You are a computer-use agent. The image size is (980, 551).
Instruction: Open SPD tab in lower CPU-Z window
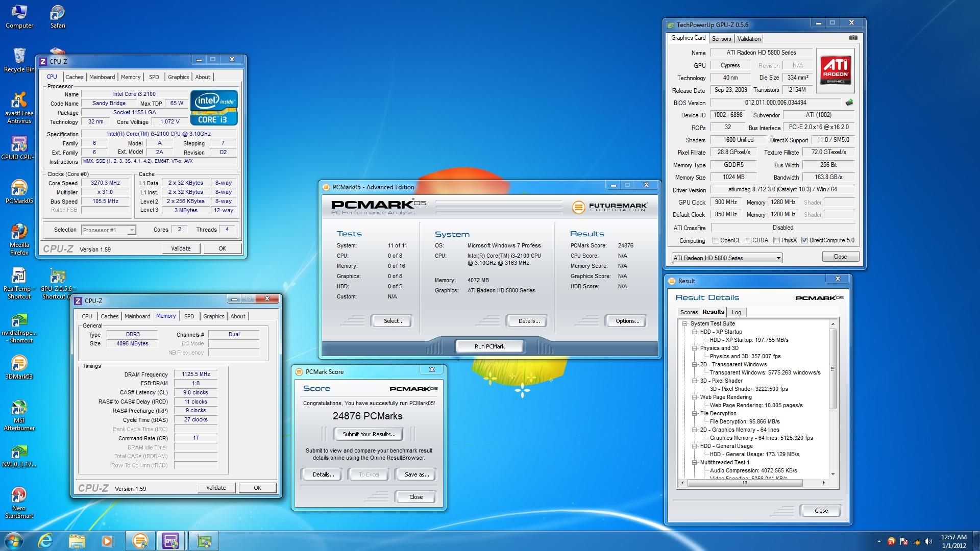(x=189, y=316)
